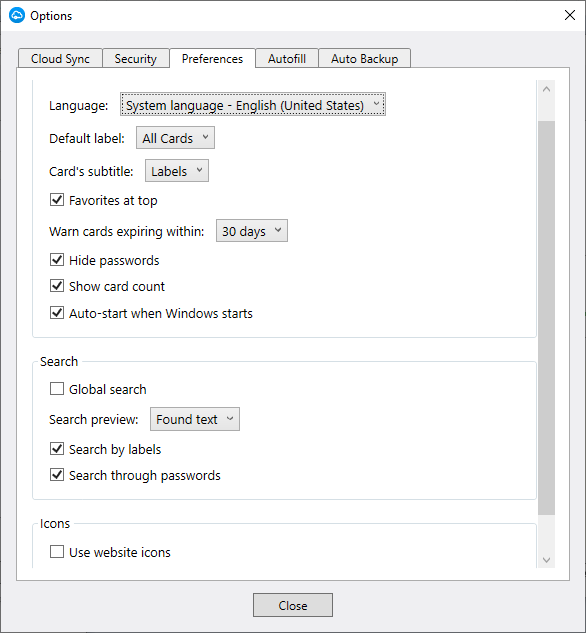Toggle Hide passwords checkbox

[57, 260]
